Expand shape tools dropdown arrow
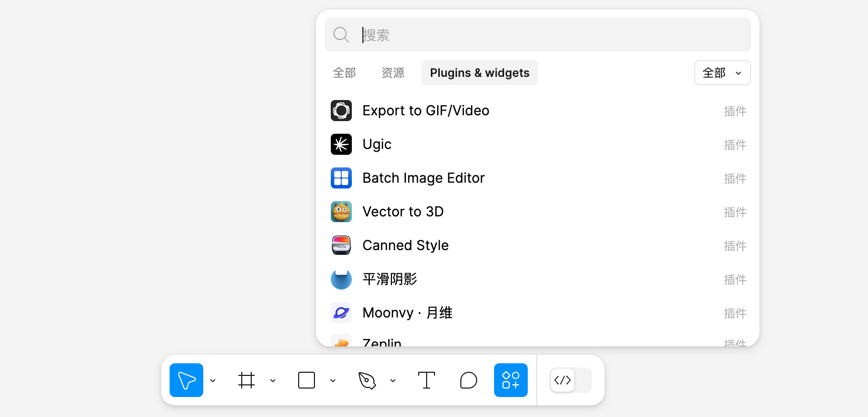868x417 pixels. click(333, 381)
